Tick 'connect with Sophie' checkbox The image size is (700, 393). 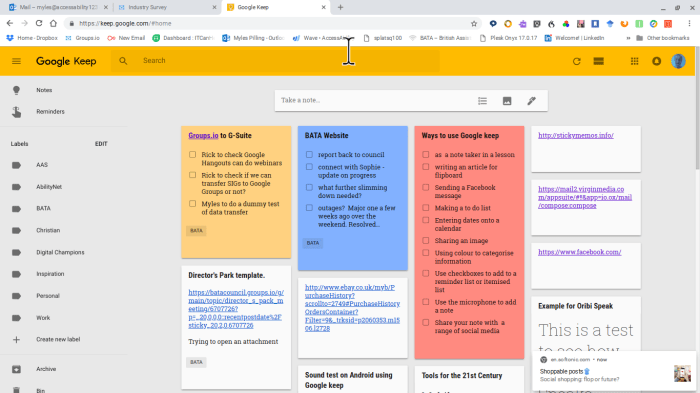pos(309,167)
